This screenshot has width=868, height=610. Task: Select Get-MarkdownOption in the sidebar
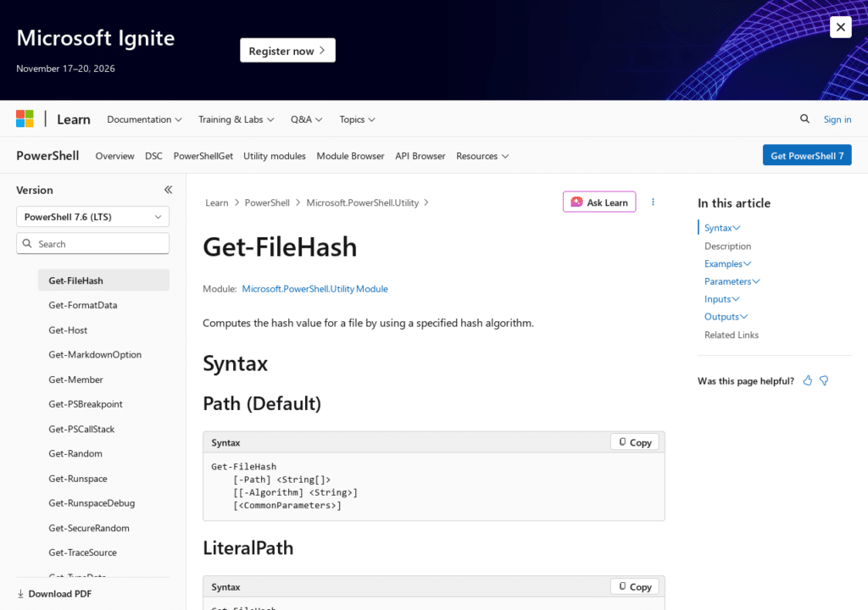[95, 355]
